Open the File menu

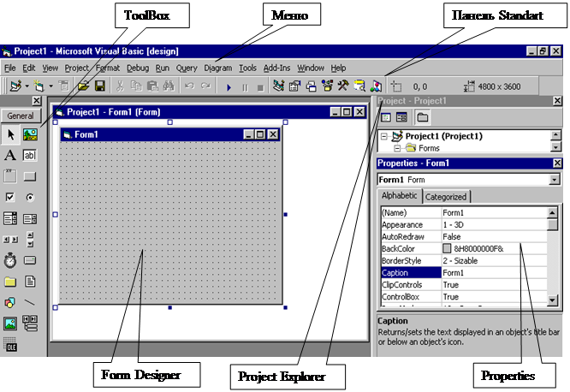point(9,68)
